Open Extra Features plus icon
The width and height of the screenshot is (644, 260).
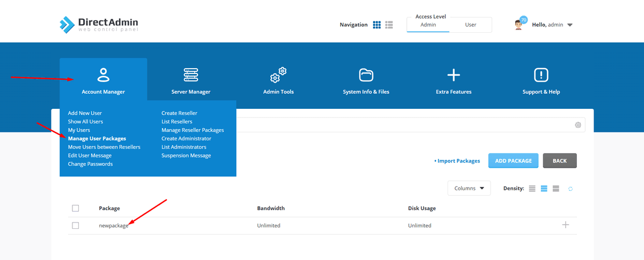coord(453,75)
